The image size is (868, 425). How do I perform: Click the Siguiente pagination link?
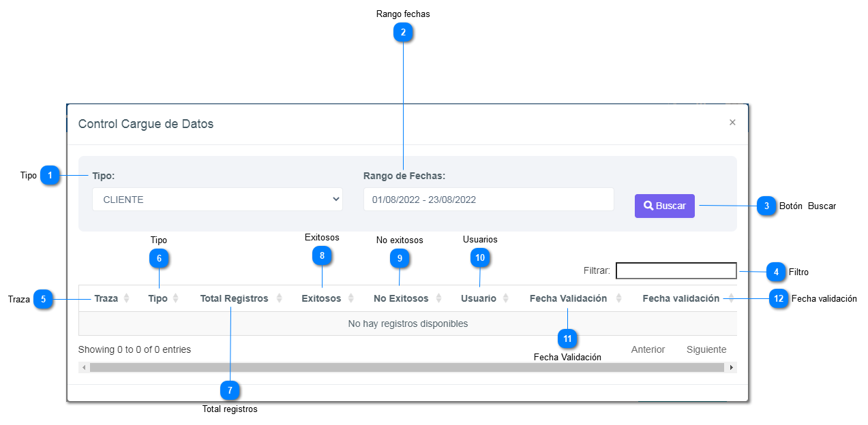pyautogui.click(x=706, y=349)
